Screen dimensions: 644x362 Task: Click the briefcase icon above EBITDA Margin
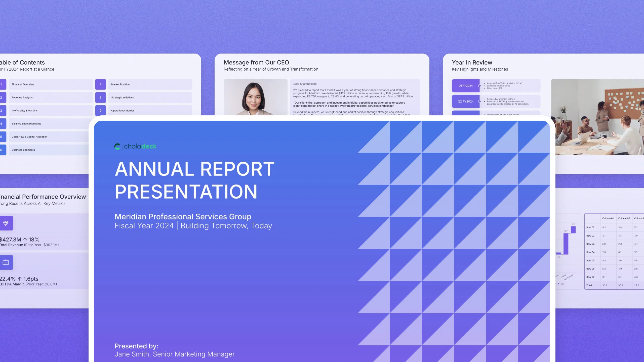tap(6, 262)
